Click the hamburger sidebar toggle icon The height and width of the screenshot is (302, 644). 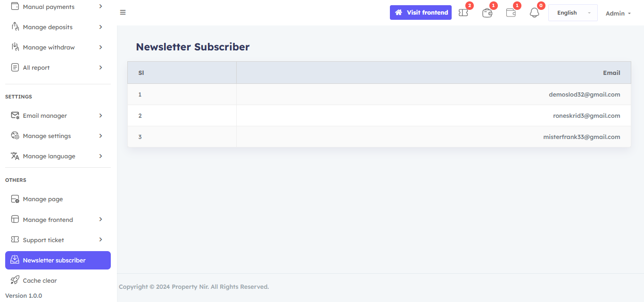pyautogui.click(x=123, y=12)
